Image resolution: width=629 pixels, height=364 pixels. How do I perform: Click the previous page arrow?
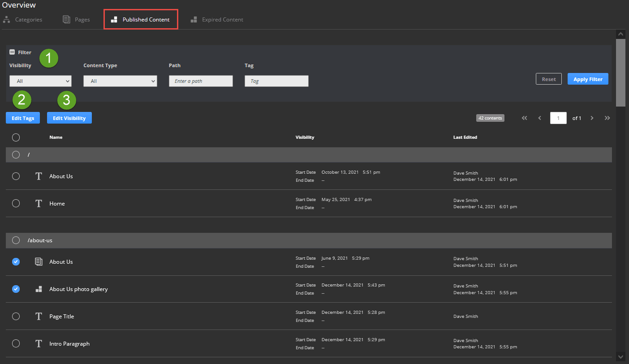click(539, 118)
